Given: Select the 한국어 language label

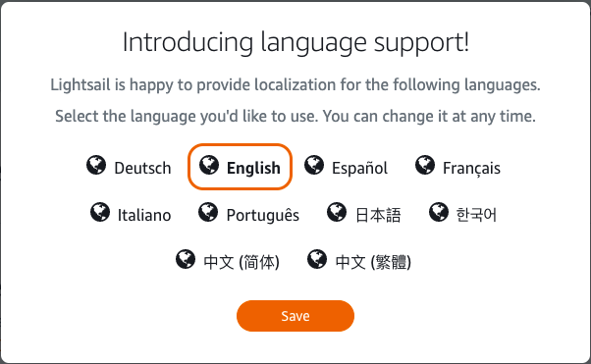Looking at the screenshot, I should 476,215.
